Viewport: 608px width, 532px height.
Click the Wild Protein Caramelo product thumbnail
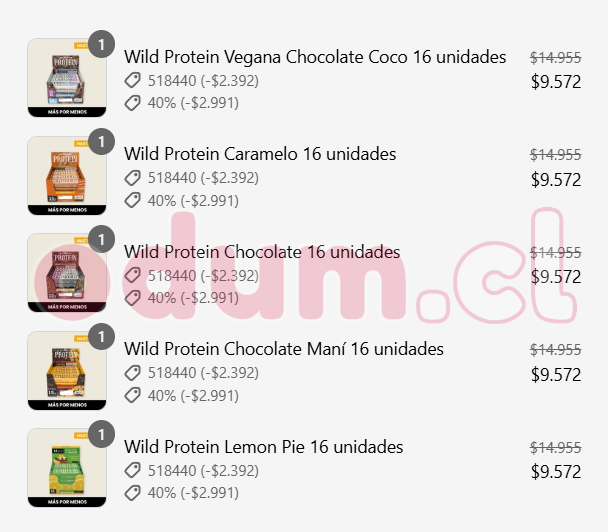(x=66, y=175)
